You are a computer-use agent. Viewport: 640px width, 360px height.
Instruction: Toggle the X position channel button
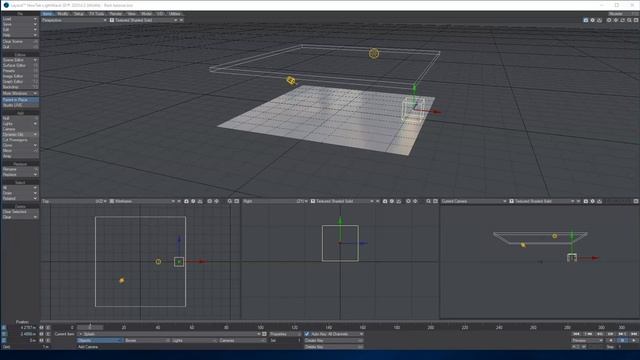(4, 327)
